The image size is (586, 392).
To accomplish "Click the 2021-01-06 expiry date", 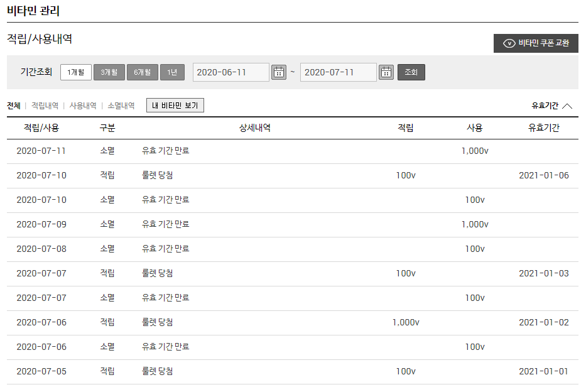I will pyautogui.click(x=544, y=175).
